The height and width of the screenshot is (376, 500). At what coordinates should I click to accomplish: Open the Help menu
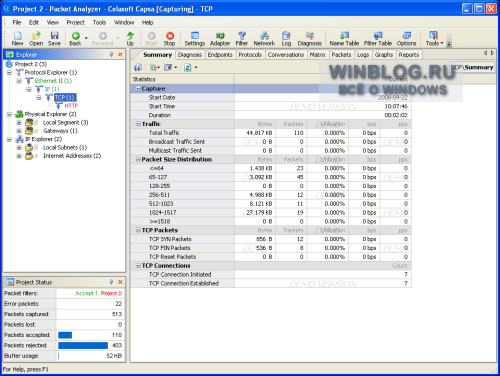coord(147,22)
